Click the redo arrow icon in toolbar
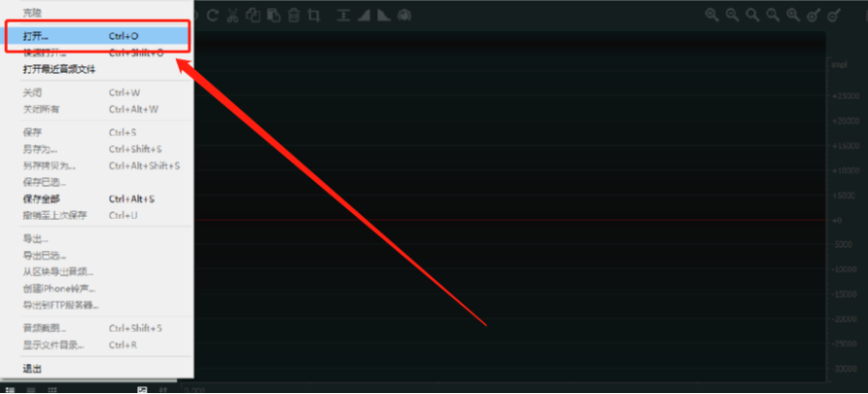 coord(213,16)
